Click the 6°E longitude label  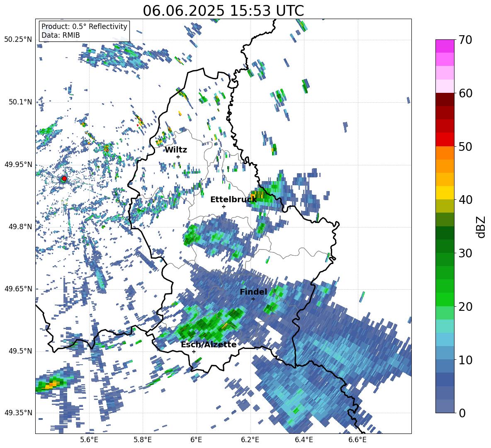196,440
